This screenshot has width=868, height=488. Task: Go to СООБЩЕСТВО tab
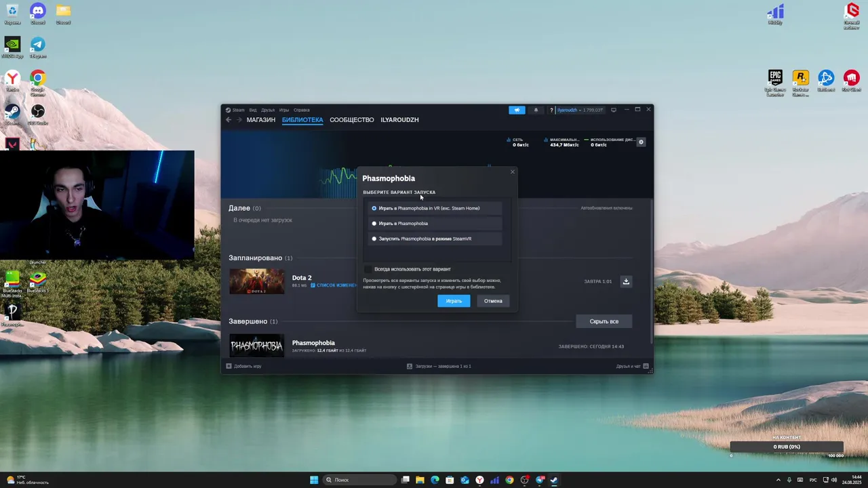pyautogui.click(x=352, y=120)
